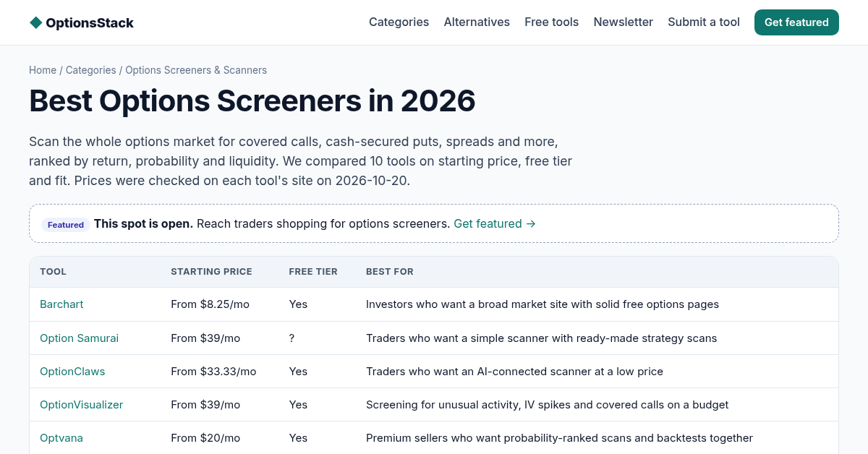The image size is (868, 454).
Task: Open the Barchart tool link
Action: (61, 304)
